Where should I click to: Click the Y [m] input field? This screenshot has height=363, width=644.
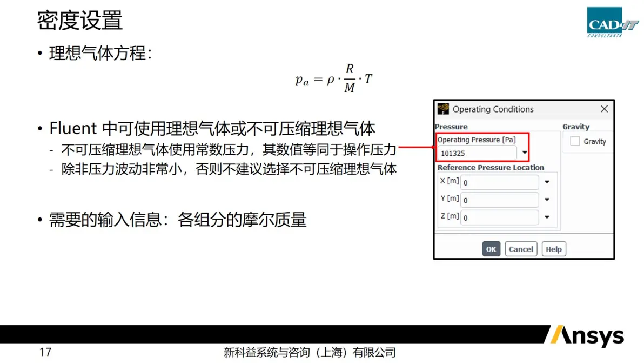coord(499,200)
